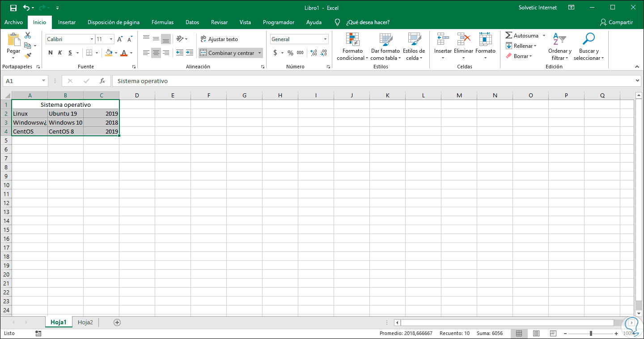Click the Save icon in the title bar
644x339 pixels.
pos(13,8)
